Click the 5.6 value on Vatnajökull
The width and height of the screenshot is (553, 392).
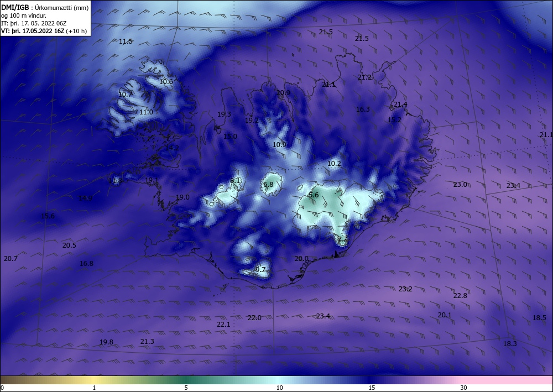[314, 195]
